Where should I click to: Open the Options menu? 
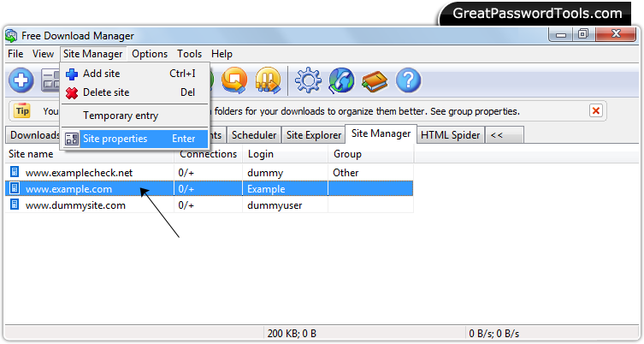(x=150, y=54)
